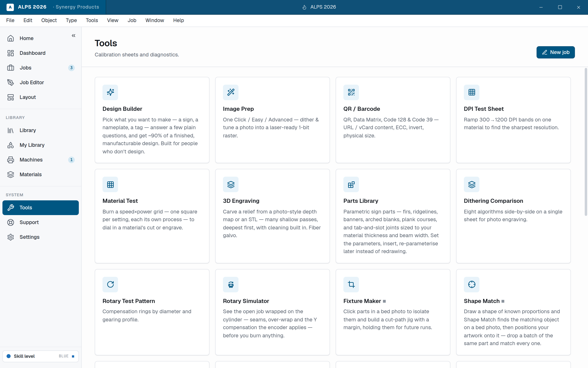Click the Synergy Products workspace label
The height and width of the screenshot is (368, 588).
point(77,7)
